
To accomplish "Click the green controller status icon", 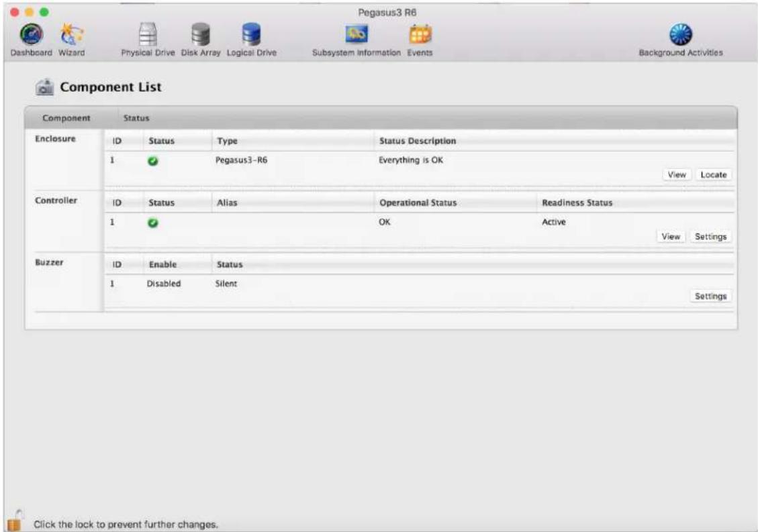I will point(153,223).
